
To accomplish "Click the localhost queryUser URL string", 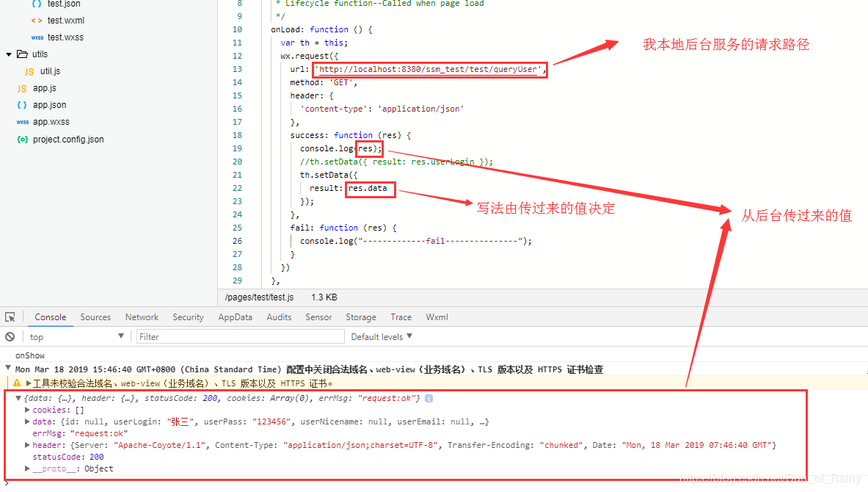I will tap(429, 69).
